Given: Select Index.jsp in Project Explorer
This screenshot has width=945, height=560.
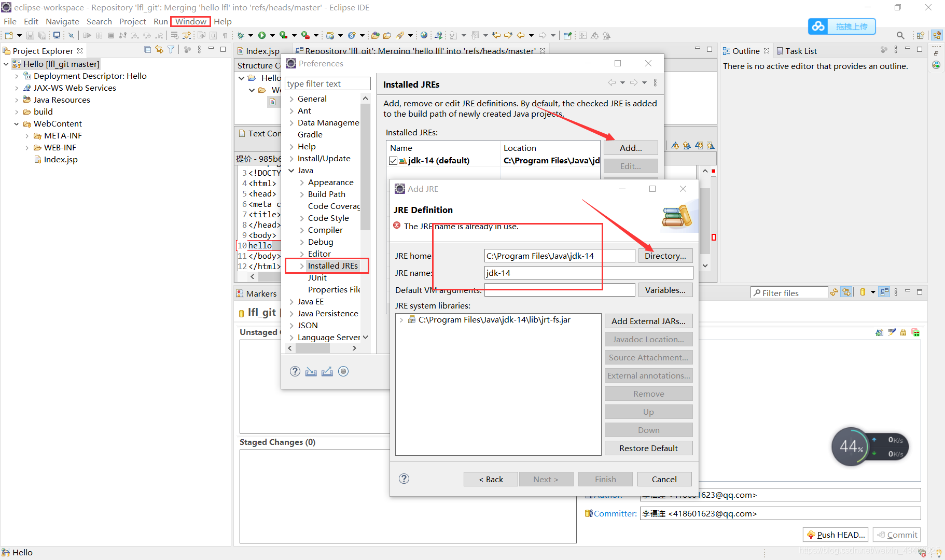Looking at the screenshot, I should (x=61, y=160).
